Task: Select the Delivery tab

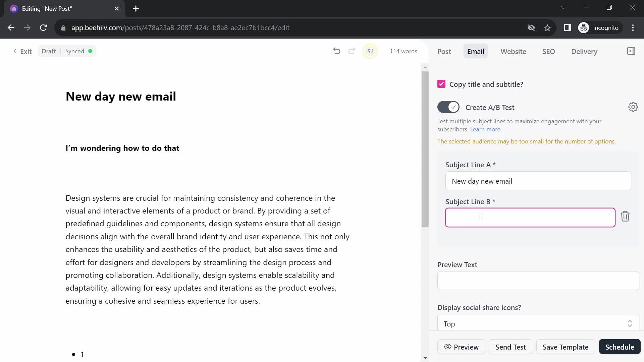Action: click(585, 51)
